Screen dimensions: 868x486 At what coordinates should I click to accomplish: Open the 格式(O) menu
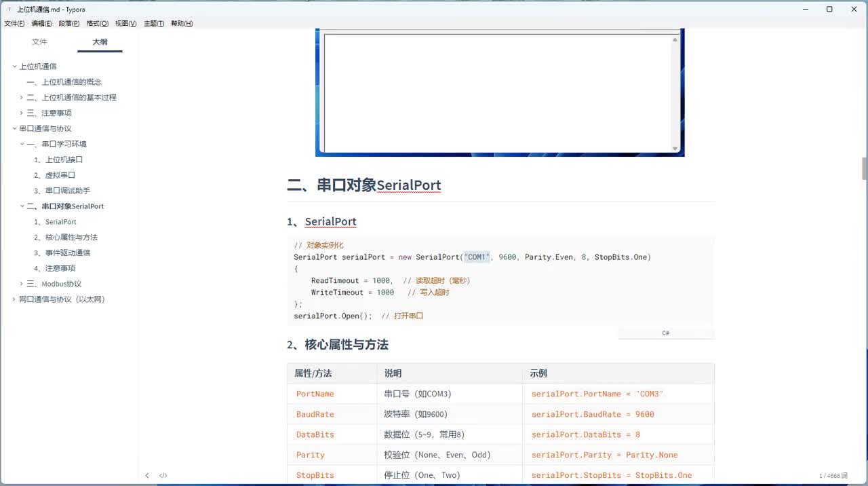[98, 23]
